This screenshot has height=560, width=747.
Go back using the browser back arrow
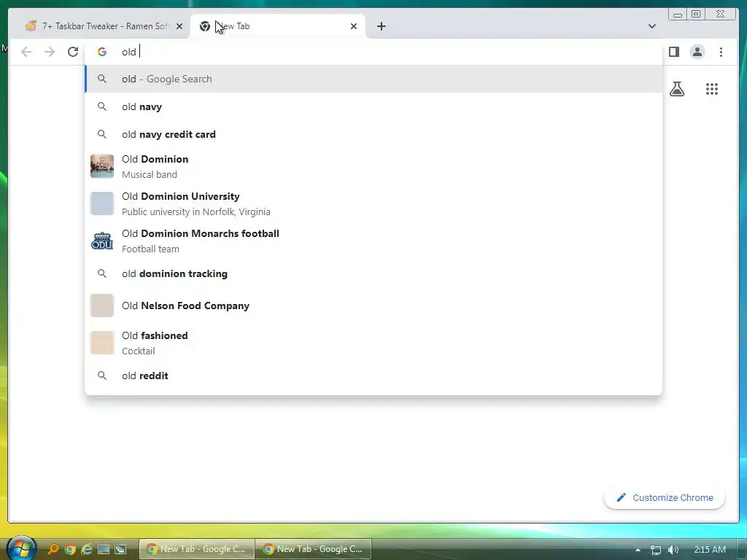(26, 52)
